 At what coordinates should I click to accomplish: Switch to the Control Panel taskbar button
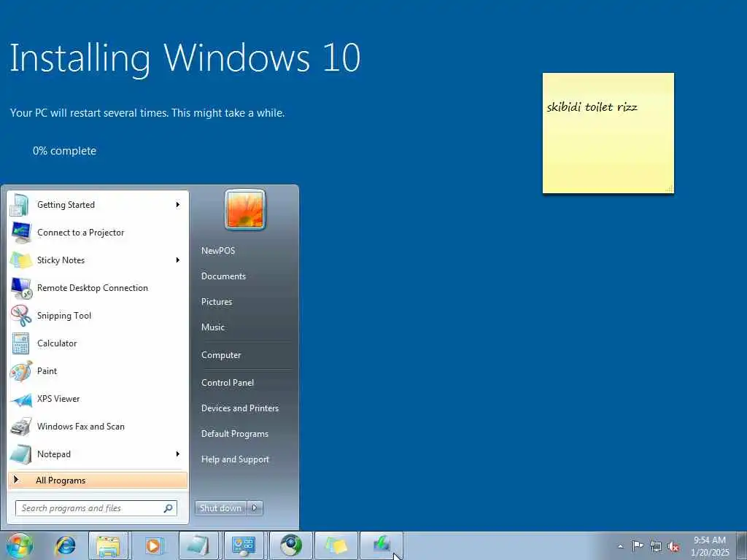[244, 545]
